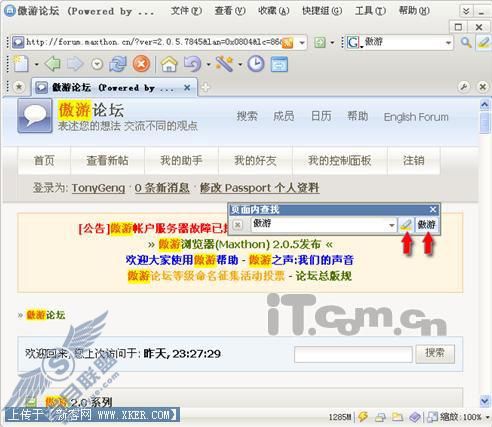Open the 搜索 link in forum header
Screen dimensions: 492x427
[247, 116]
